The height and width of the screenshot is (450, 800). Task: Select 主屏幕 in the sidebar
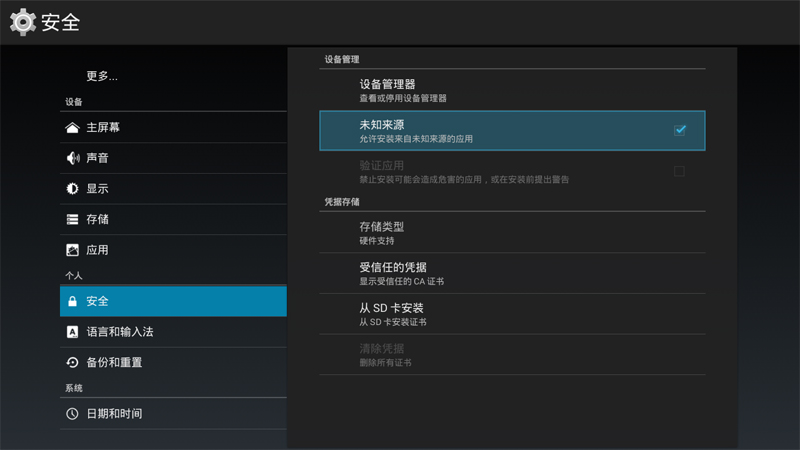coord(173,128)
